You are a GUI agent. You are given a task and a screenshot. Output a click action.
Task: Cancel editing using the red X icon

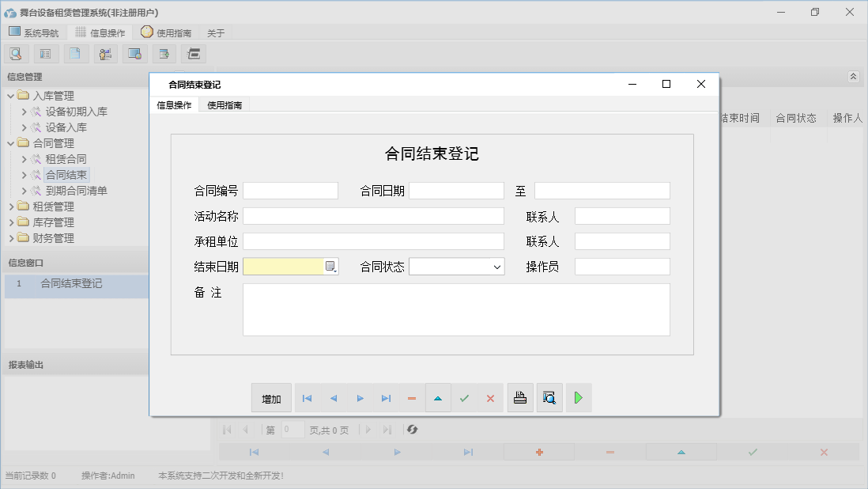490,398
